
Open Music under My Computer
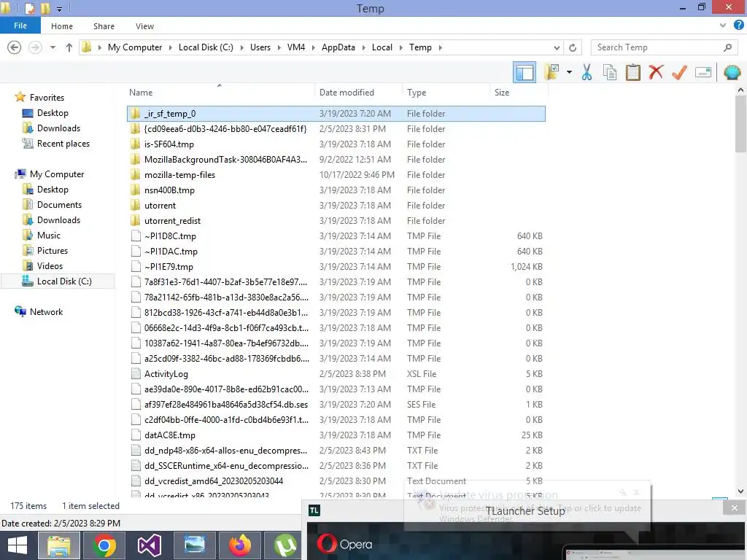49,236
